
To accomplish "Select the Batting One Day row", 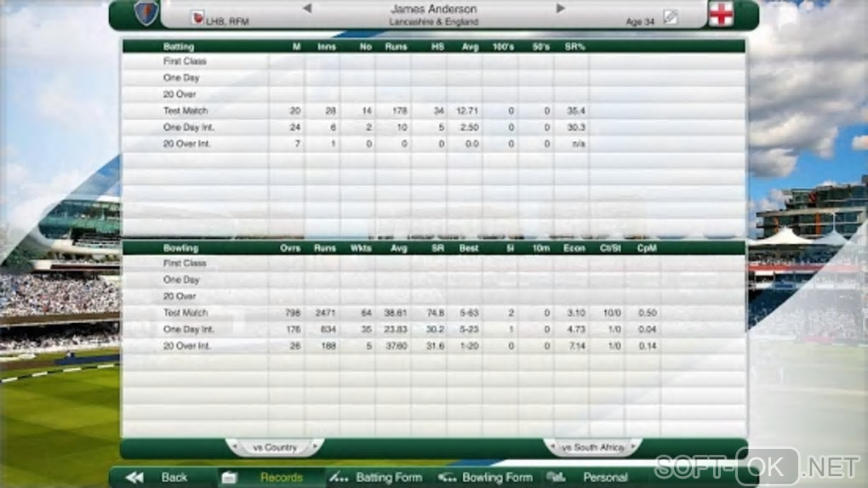I will pyautogui.click(x=433, y=77).
